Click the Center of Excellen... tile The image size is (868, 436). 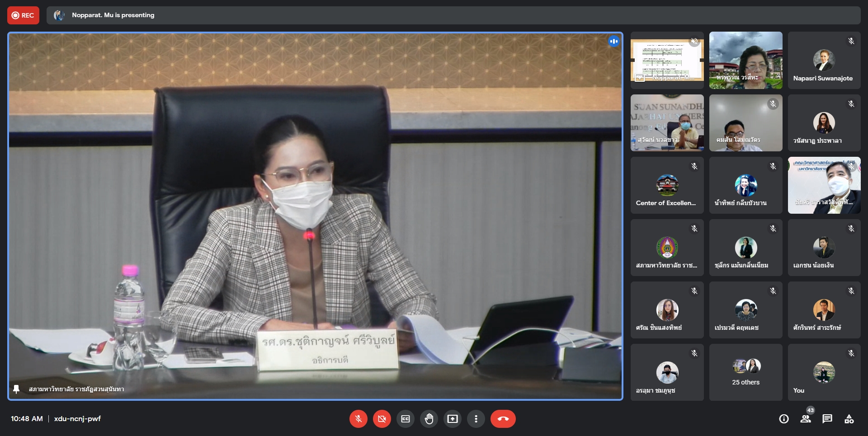(x=667, y=186)
